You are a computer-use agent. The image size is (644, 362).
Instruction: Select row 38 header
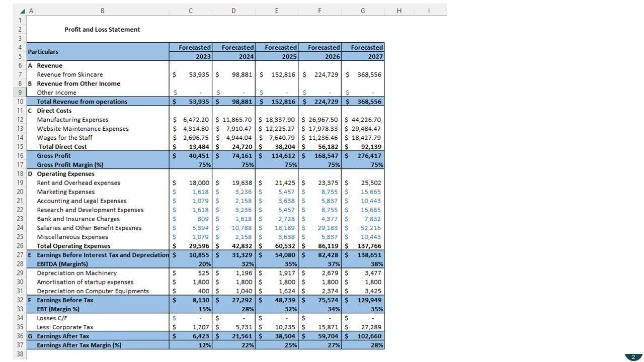20,354
